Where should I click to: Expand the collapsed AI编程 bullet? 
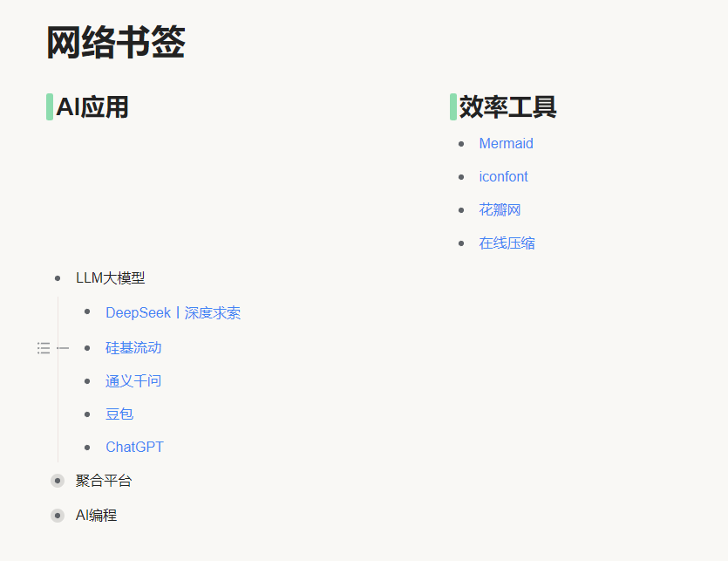point(58,516)
